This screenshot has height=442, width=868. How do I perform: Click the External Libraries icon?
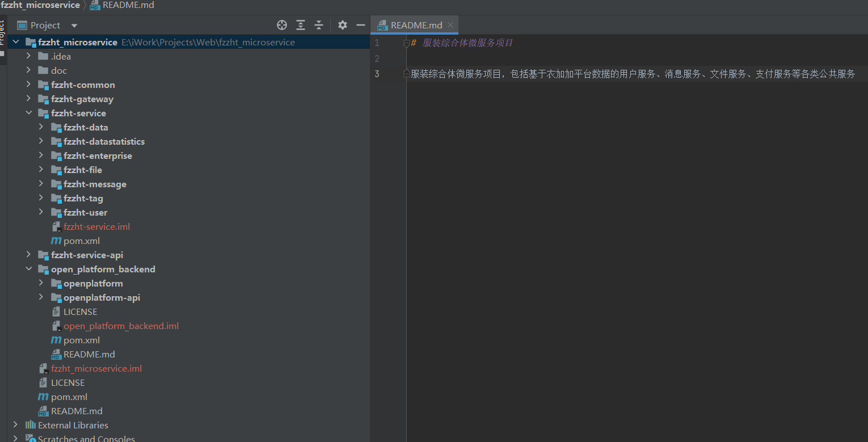click(x=30, y=425)
